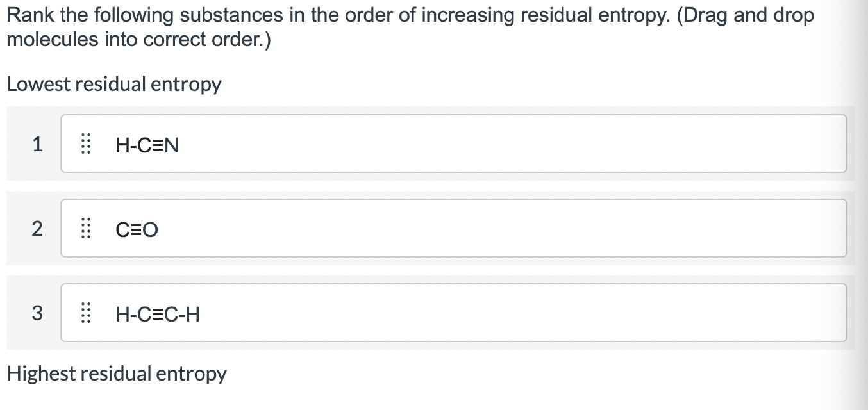Click the rank number 1 label
The width and height of the screenshot is (868, 410).
37,145
